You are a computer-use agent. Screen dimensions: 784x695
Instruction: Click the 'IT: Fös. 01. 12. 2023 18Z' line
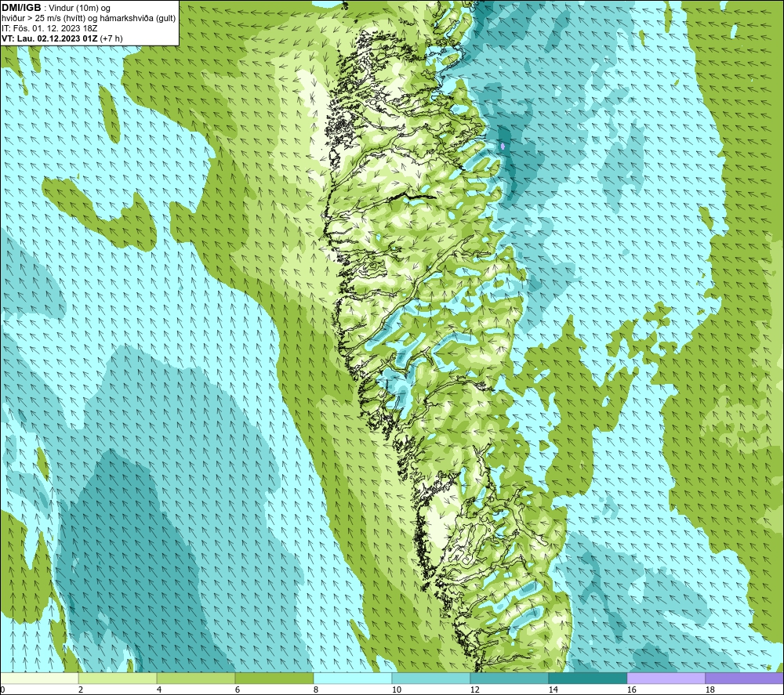point(49,28)
